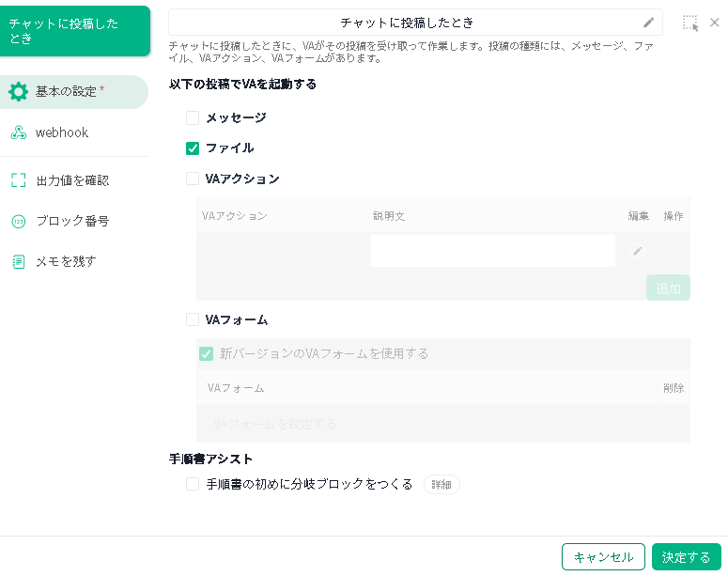This screenshot has height=576, width=728.
Task: Click the webhook icon in sidebar
Action: click(x=18, y=133)
